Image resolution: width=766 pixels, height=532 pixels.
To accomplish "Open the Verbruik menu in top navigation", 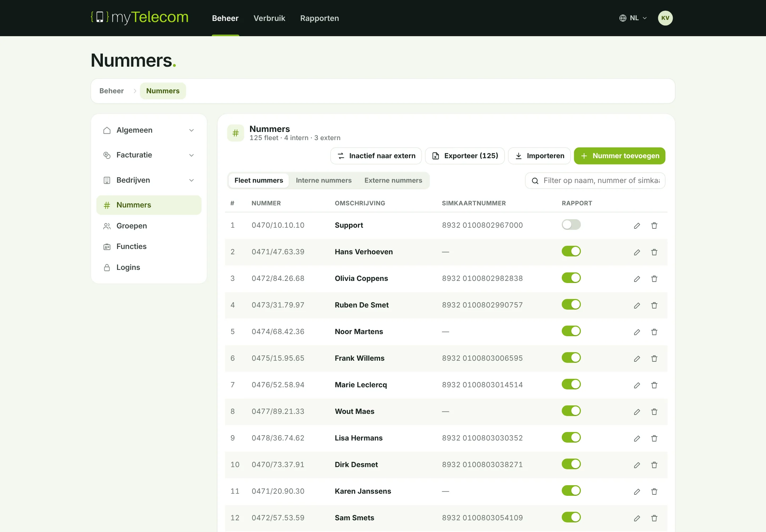I will tap(269, 18).
